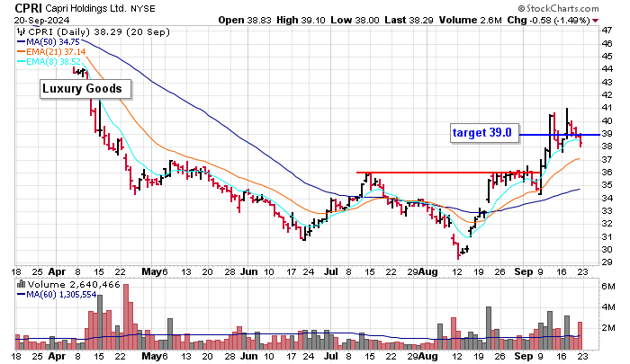The width and height of the screenshot is (630, 364).
Task: Click the red down-arrow change indicator
Action: 595,21
